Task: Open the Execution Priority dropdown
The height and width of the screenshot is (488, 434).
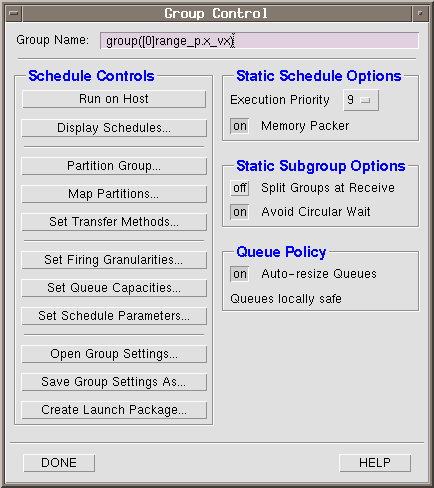Action: 361,100
